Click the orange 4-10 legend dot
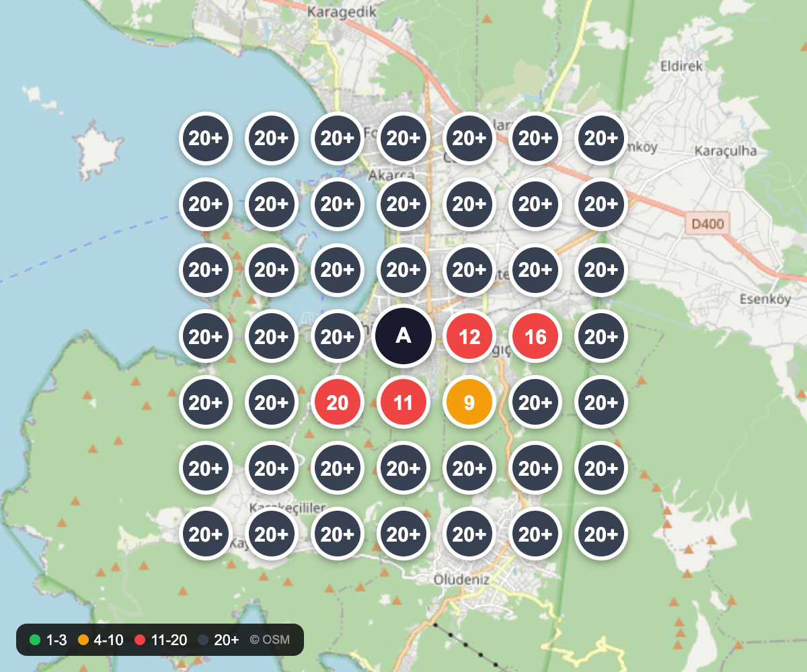This screenshot has height=672, width=807. (83, 640)
